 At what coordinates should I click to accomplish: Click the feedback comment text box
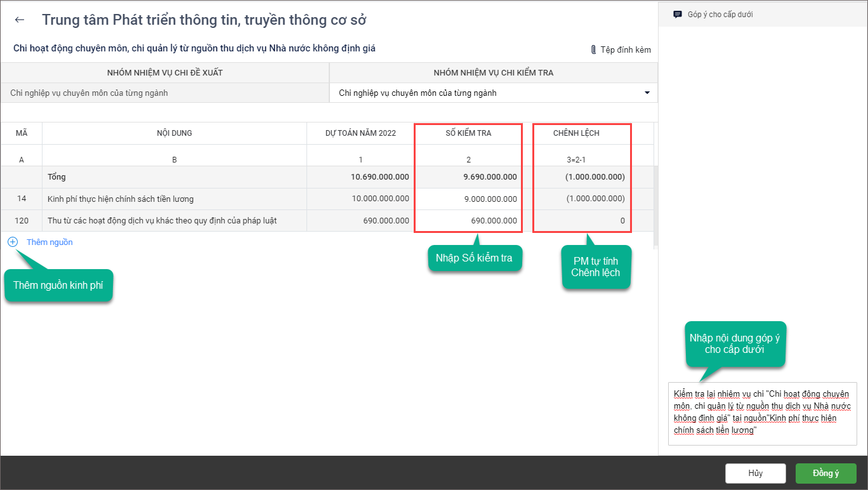tap(762, 413)
